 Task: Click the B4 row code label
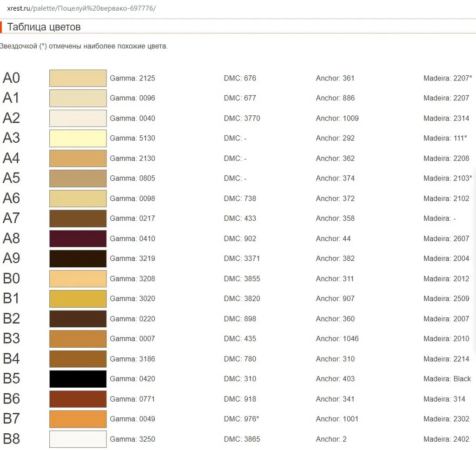click(12, 359)
